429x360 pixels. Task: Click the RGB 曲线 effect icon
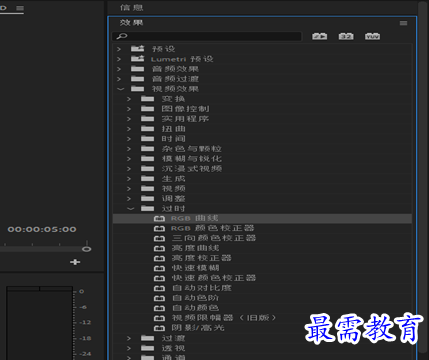(x=159, y=219)
